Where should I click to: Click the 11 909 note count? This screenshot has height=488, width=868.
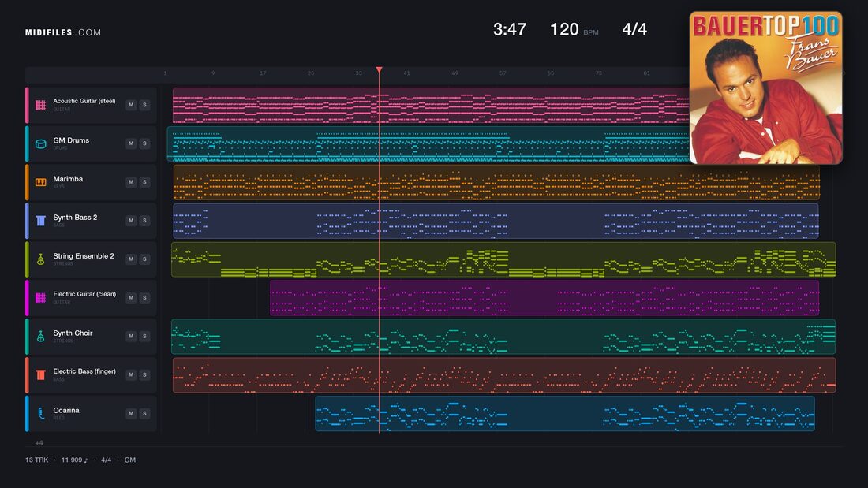pos(74,460)
